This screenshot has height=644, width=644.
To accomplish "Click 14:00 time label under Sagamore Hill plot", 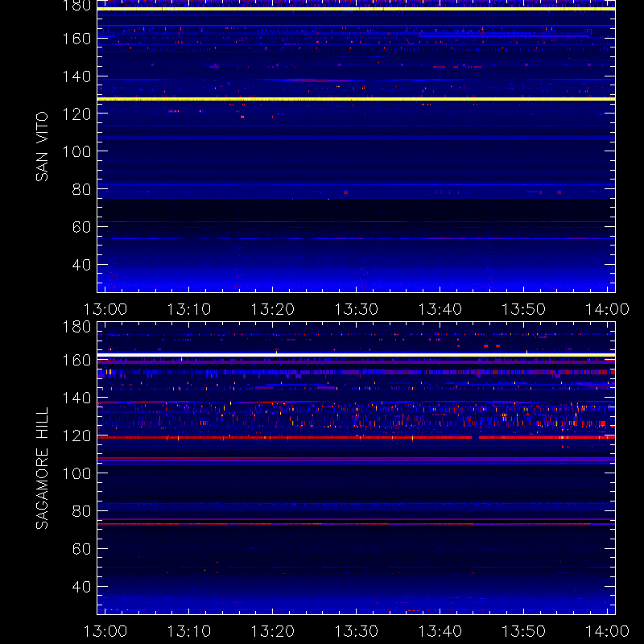I will coord(607,631).
